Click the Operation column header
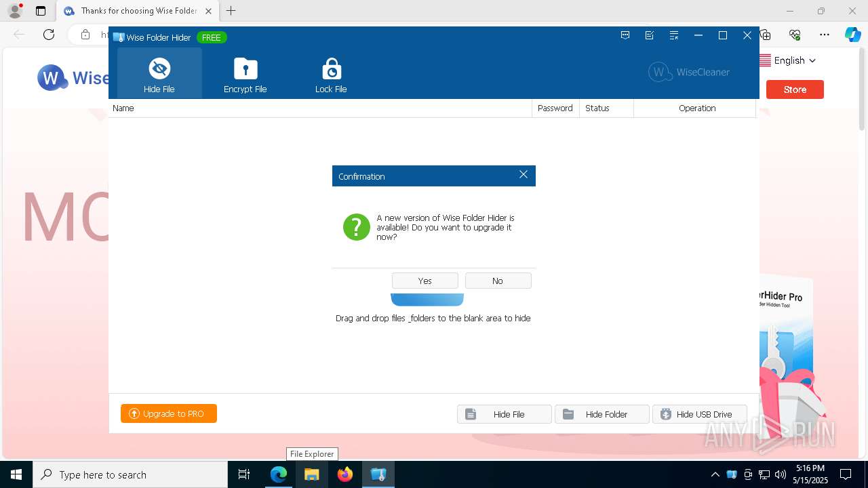 [x=695, y=108]
